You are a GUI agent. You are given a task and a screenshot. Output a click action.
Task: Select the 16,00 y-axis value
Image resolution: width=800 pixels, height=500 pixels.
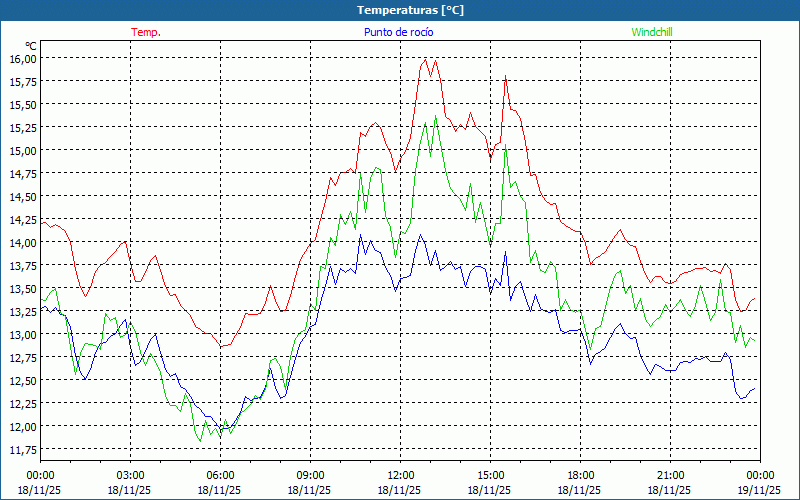pos(23,58)
